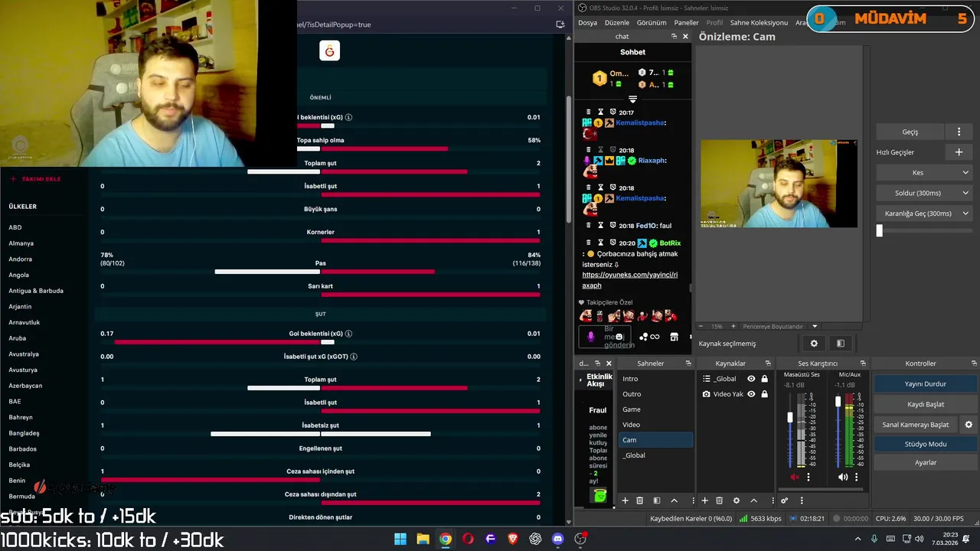The image size is (980, 551).
Task: Toggle lock on _Global source
Action: (x=764, y=379)
